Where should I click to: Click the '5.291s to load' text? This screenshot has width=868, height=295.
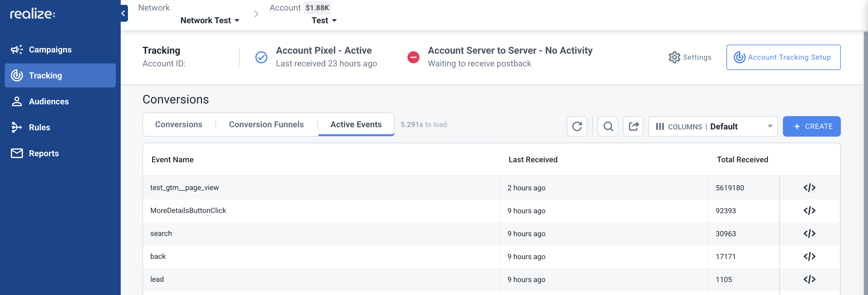click(423, 125)
